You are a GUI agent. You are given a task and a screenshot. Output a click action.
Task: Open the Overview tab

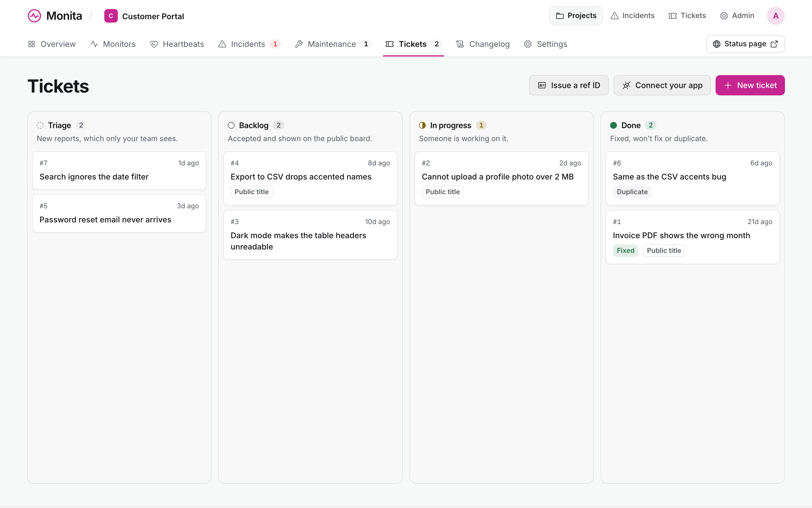(x=52, y=44)
